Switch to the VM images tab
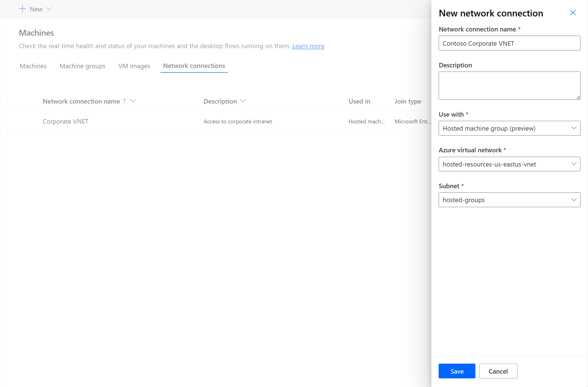The height and width of the screenshot is (387, 588). (133, 66)
